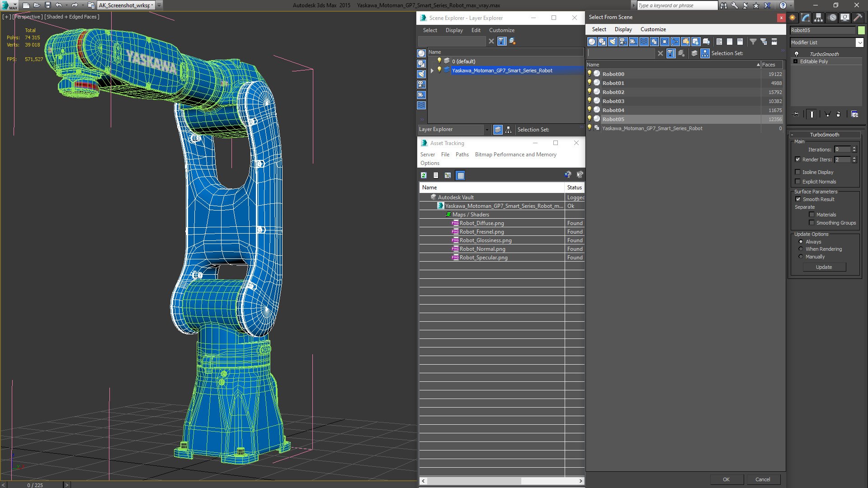Uncheck the Render Iters checkbox
The height and width of the screenshot is (488, 868).
[x=797, y=160]
